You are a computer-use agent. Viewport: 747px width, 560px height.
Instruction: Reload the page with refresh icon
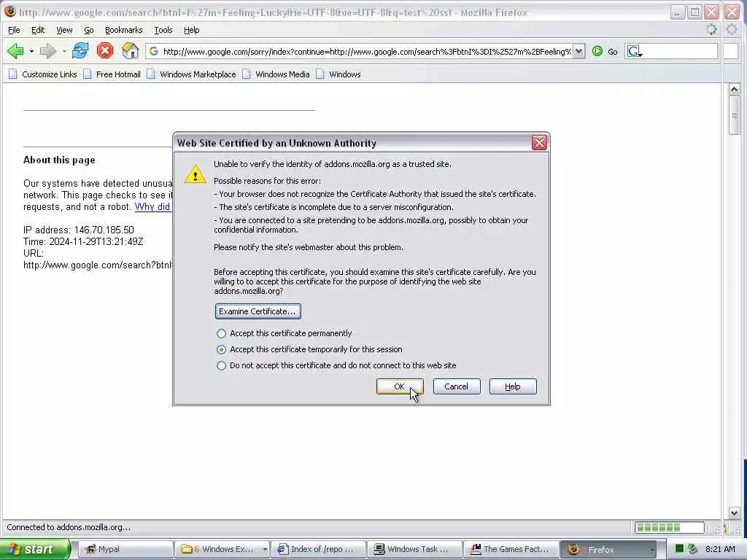click(80, 50)
